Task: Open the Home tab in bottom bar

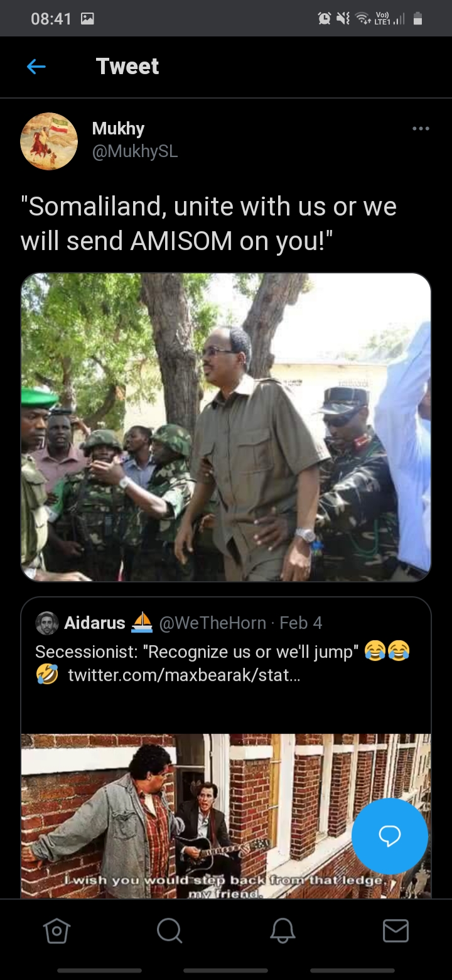Action: click(56, 931)
